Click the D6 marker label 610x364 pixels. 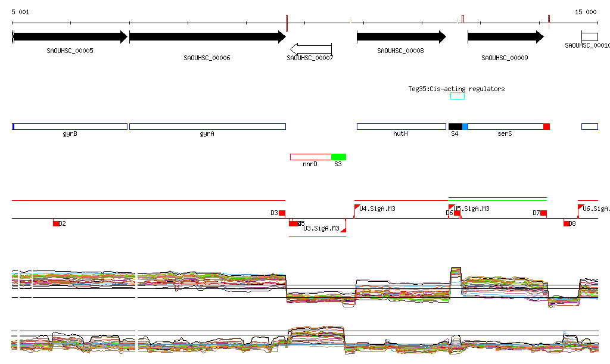(449, 213)
